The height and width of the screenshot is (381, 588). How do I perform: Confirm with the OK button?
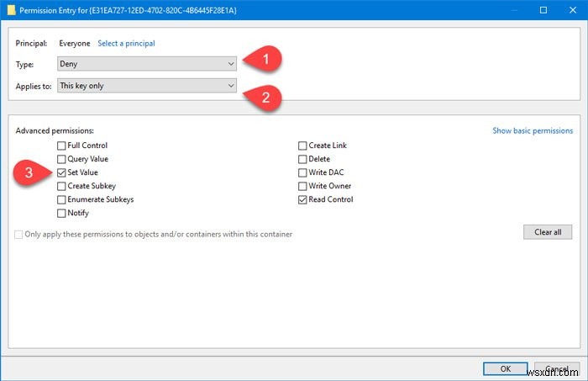pyautogui.click(x=505, y=368)
